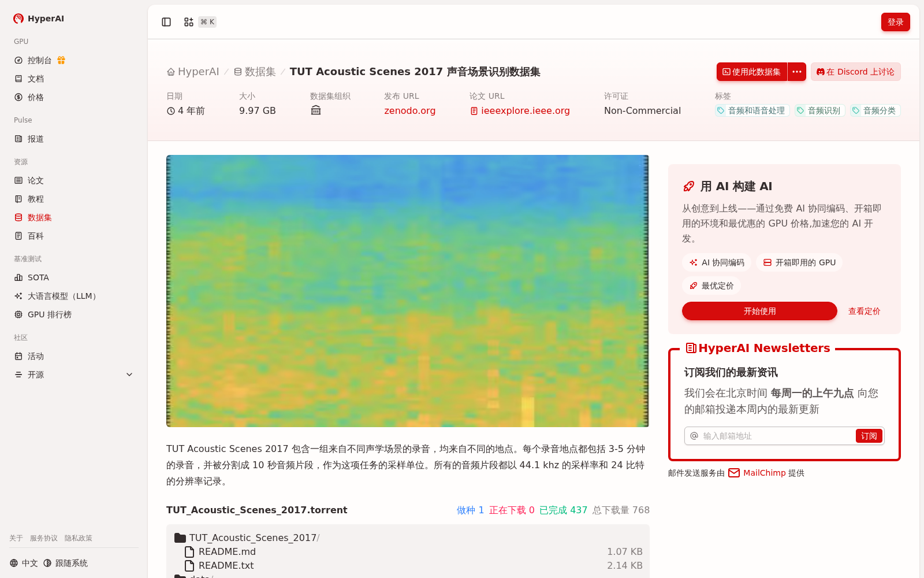
Task: Expand the 开源 sidebar section chevron
Action: pyautogui.click(x=129, y=375)
